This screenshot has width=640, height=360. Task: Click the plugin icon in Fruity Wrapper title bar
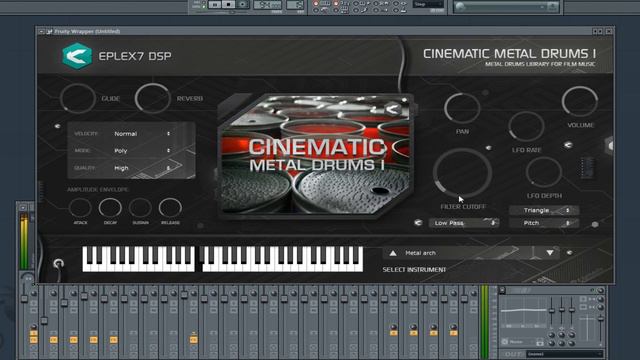(49, 31)
